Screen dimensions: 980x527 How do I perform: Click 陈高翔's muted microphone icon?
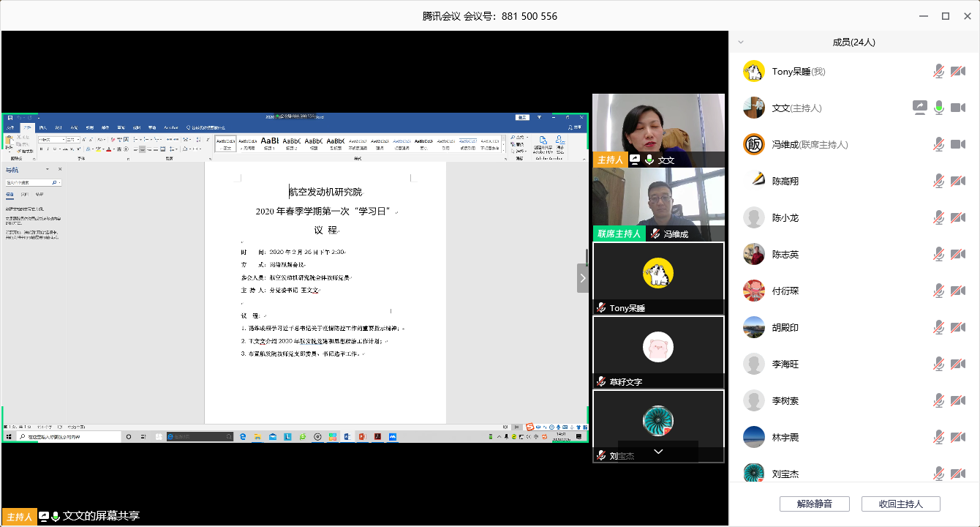point(939,181)
